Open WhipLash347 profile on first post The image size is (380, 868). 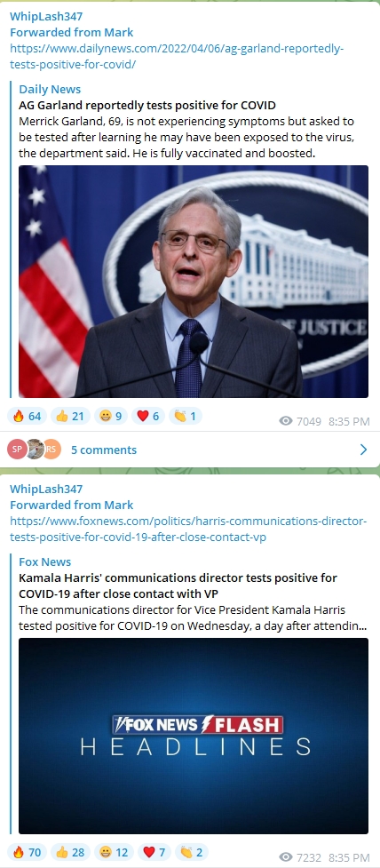tap(46, 17)
